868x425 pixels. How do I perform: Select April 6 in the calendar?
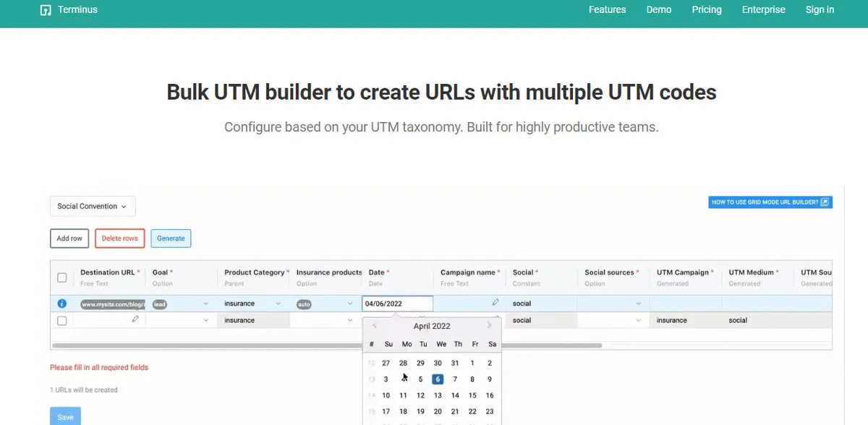click(438, 379)
